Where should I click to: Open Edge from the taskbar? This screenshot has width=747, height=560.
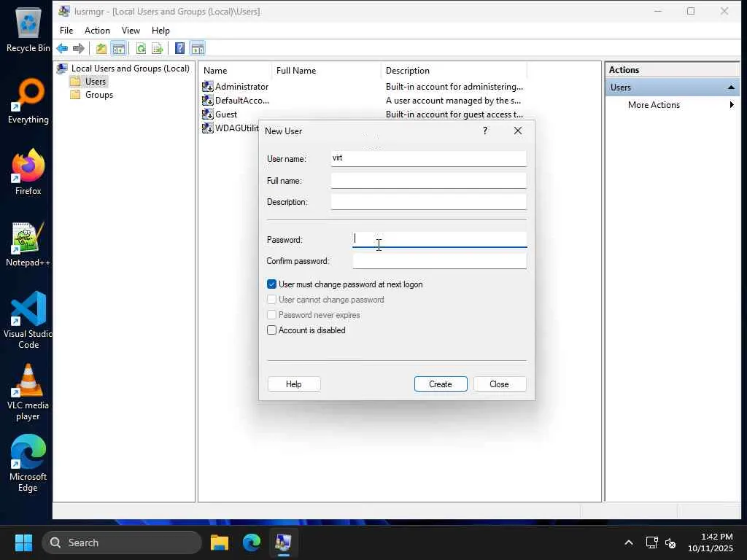(252, 542)
